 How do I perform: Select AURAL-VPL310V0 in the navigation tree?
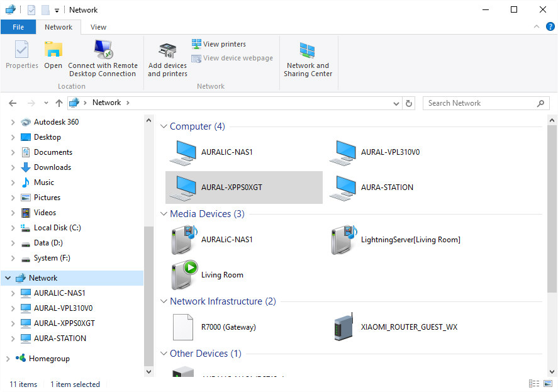63,308
